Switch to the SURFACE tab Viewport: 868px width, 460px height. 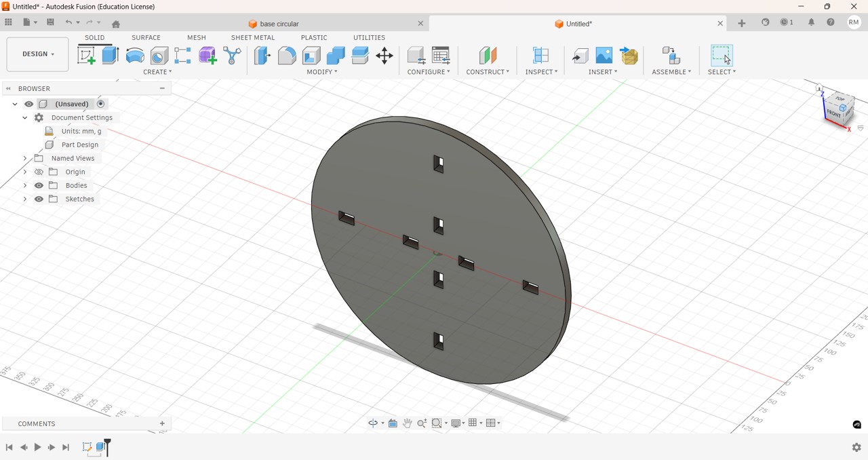[x=146, y=38]
